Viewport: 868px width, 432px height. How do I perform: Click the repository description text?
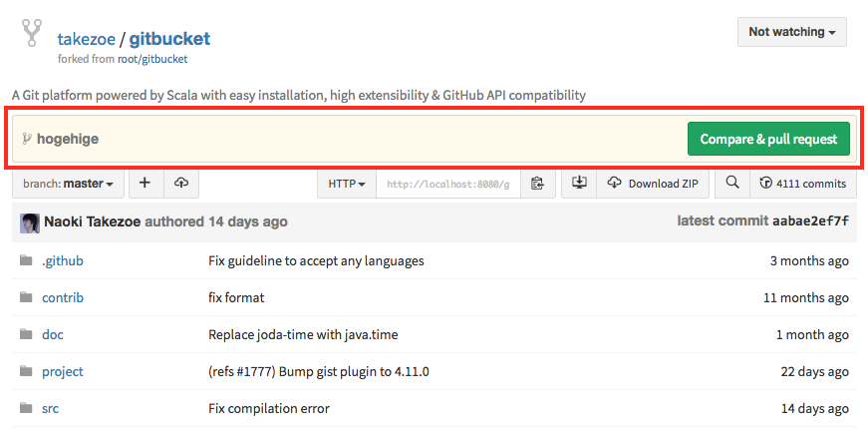coord(298,96)
